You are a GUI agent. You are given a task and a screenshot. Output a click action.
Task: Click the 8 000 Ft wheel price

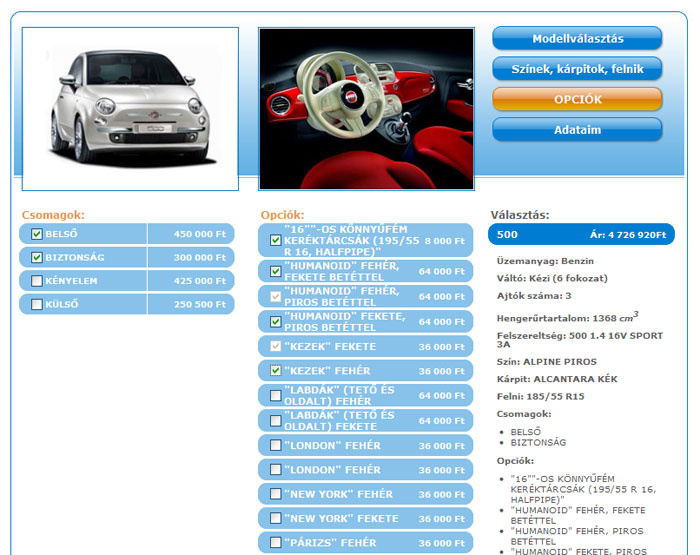click(445, 241)
